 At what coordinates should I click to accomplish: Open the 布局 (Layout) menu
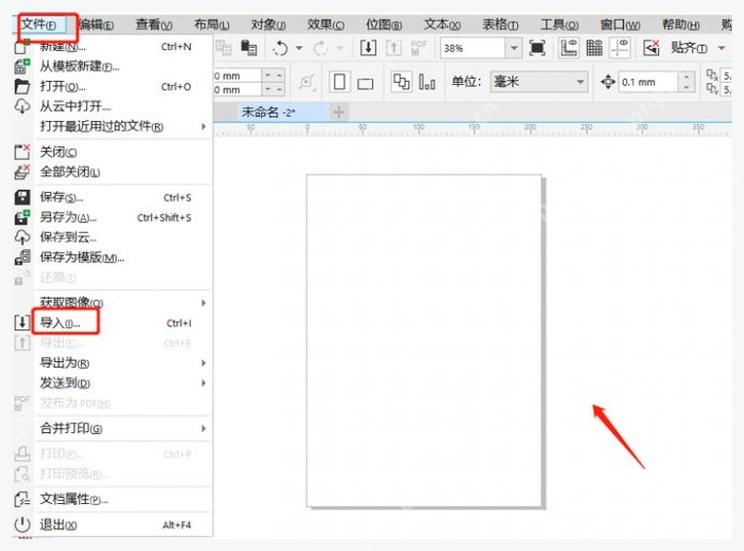tap(212, 25)
